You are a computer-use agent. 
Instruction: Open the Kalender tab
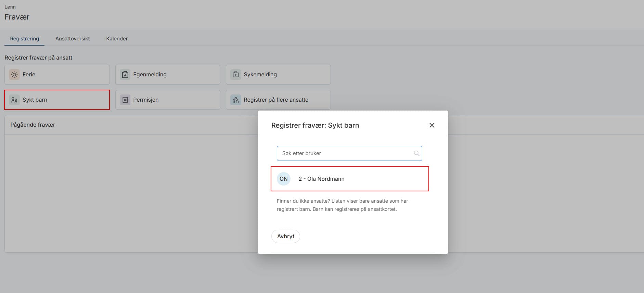click(x=117, y=39)
